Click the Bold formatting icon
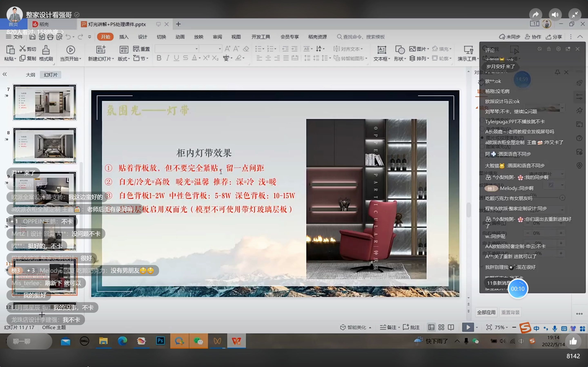This screenshot has width=588, height=367. [x=159, y=58]
